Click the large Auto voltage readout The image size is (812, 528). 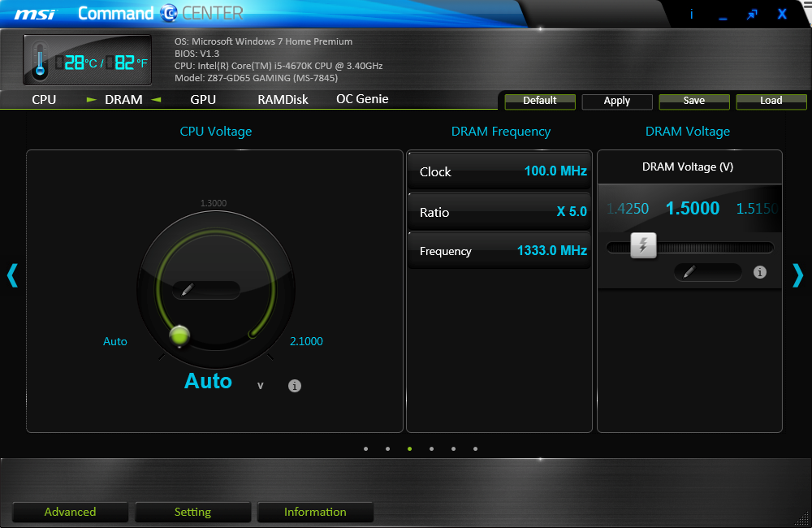point(208,381)
